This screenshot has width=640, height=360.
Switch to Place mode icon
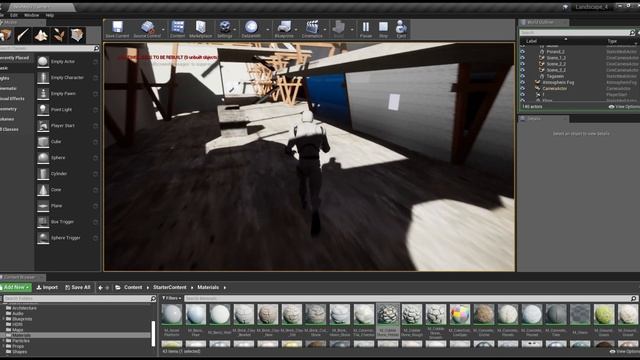pyautogui.click(x=6, y=35)
